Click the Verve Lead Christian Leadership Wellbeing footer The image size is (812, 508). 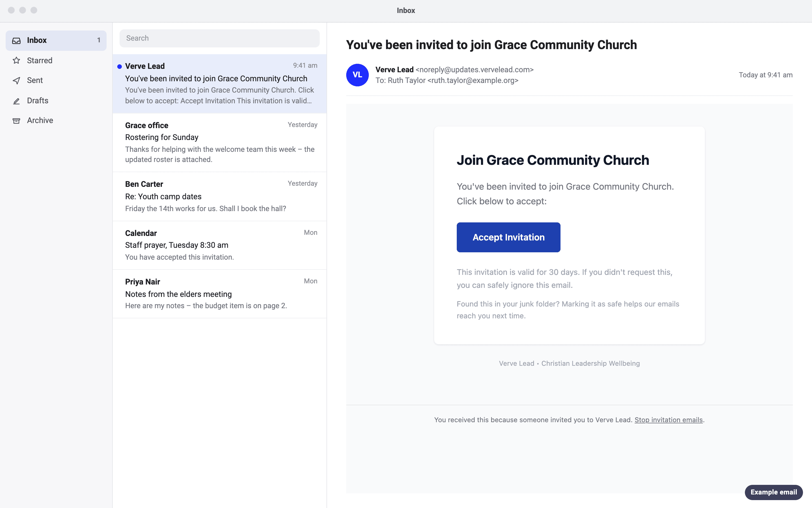pos(569,364)
